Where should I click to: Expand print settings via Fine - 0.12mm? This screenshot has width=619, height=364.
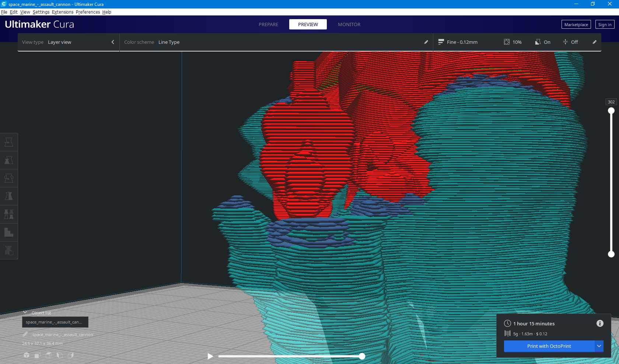click(462, 42)
